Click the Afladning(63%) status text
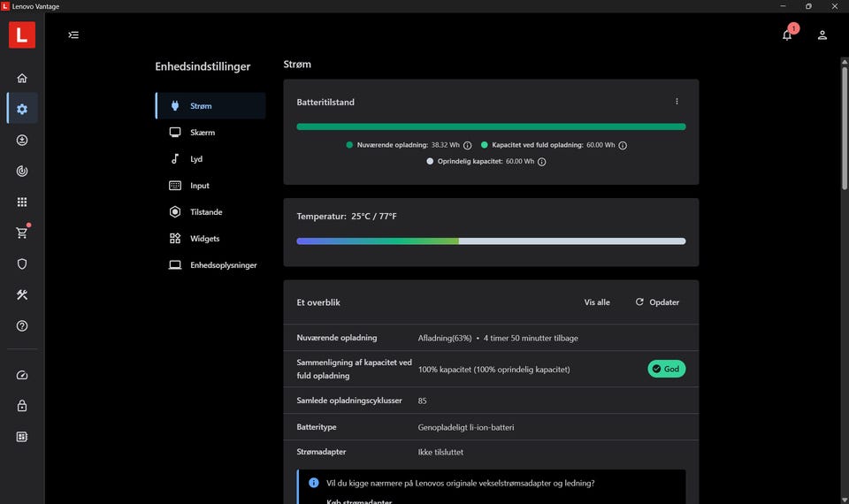The width and height of the screenshot is (849, 504). pos(445,338)
